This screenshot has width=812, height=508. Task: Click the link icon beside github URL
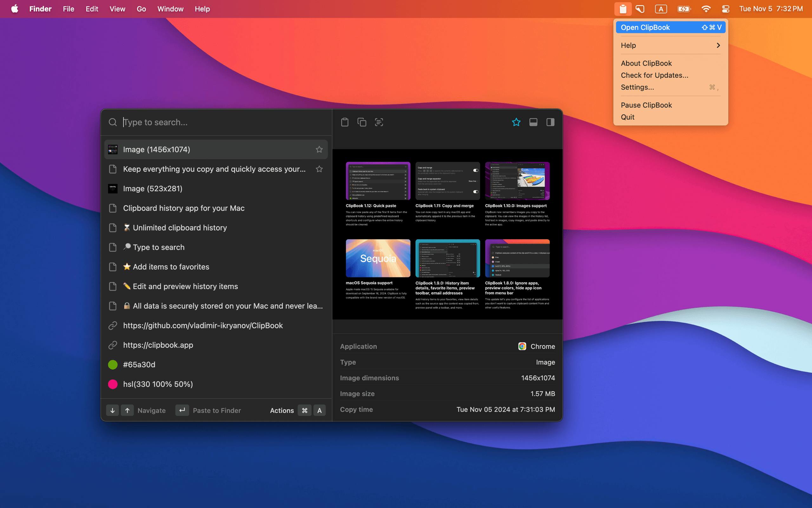[113, 325]
